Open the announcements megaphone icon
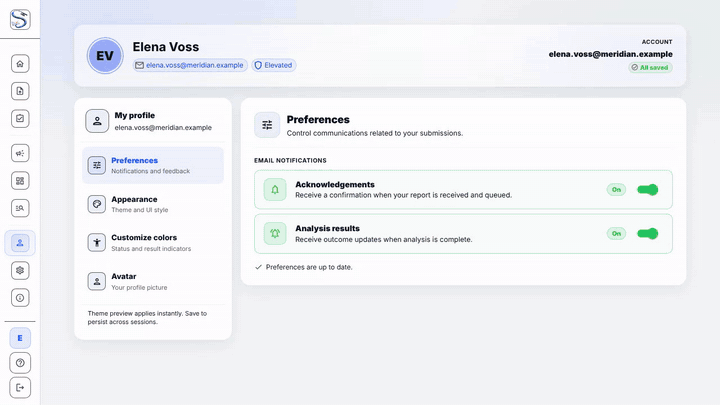This screenshot has width=720, height=405. [20, 153]
